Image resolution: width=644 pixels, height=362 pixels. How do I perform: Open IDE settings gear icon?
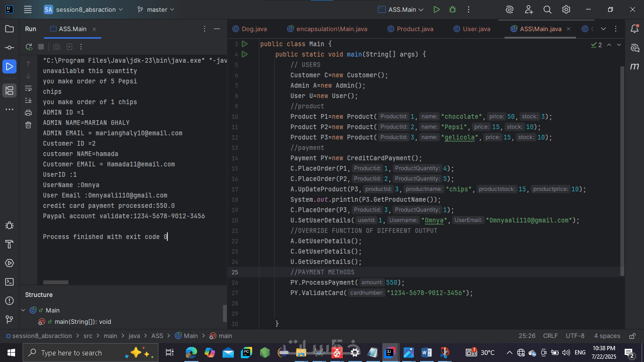[566, 9]
